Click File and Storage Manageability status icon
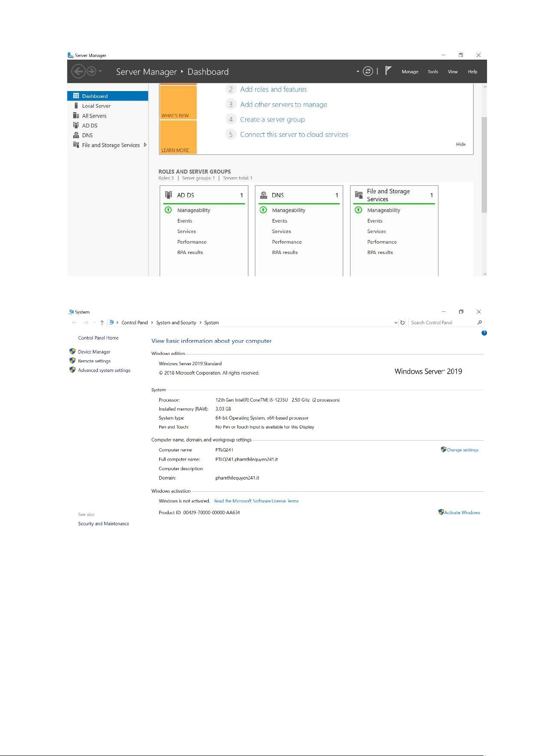 pos(359,210)
